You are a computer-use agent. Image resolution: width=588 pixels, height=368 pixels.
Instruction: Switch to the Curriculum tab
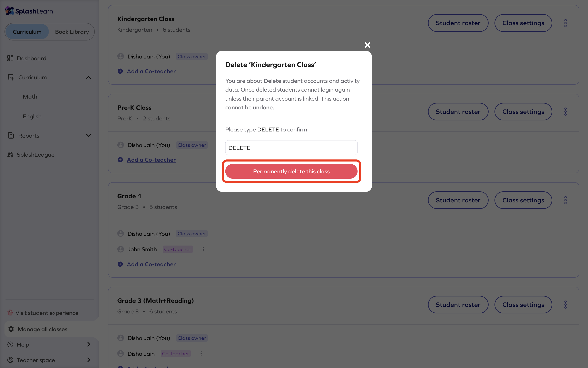tap(27, 32)
